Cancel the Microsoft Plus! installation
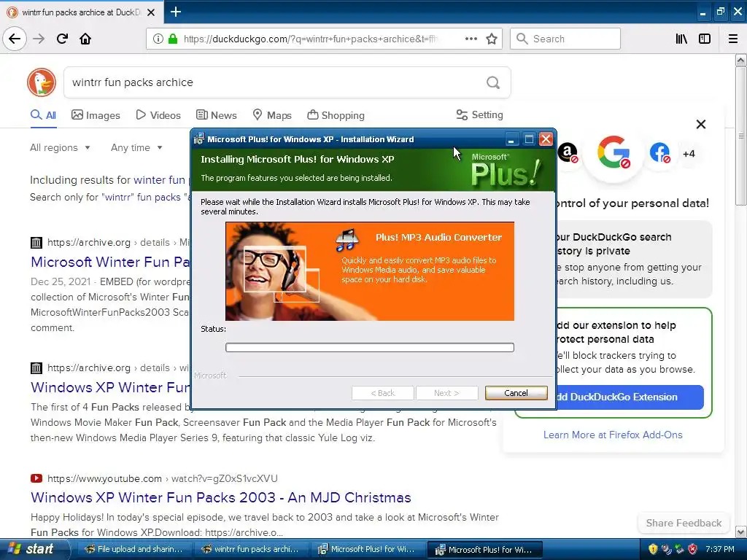This screenshot has width=747, height=560. pyautogui.click(x=516, y=393)
